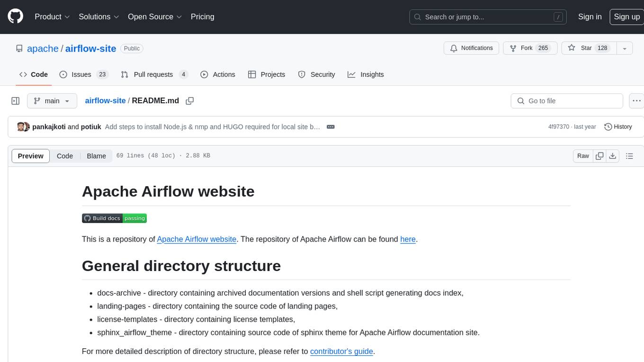The image size is (644, 362).
Task: Switch to the Actions tab
Action: pos(218,74)
